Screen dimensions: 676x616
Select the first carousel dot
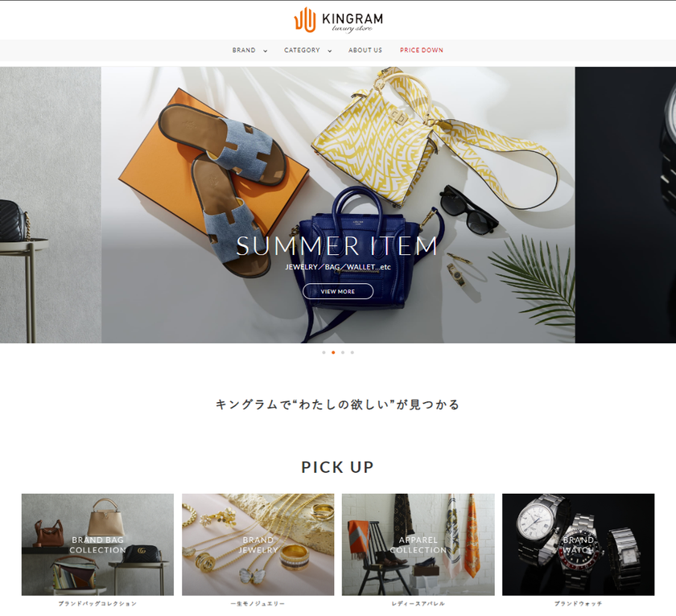324,353
